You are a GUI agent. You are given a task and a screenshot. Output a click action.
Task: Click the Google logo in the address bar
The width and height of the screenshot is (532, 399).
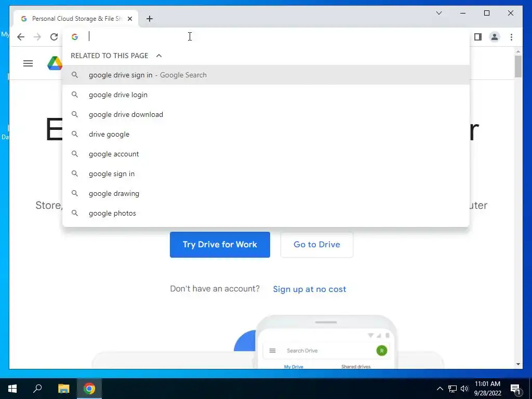[x=75, y=37]
